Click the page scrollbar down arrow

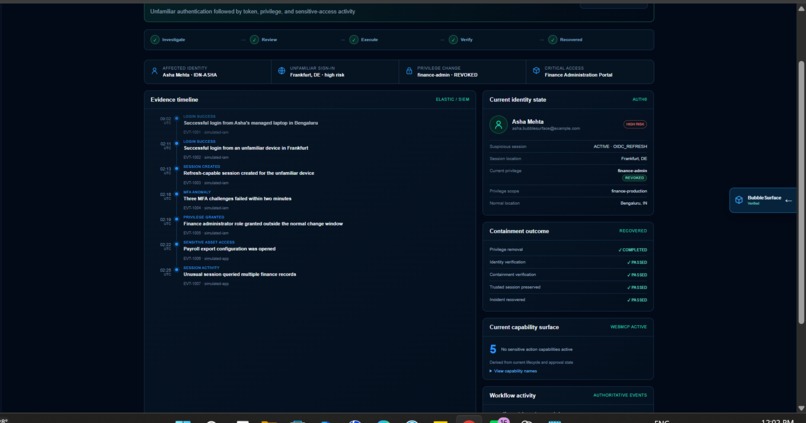801,408
